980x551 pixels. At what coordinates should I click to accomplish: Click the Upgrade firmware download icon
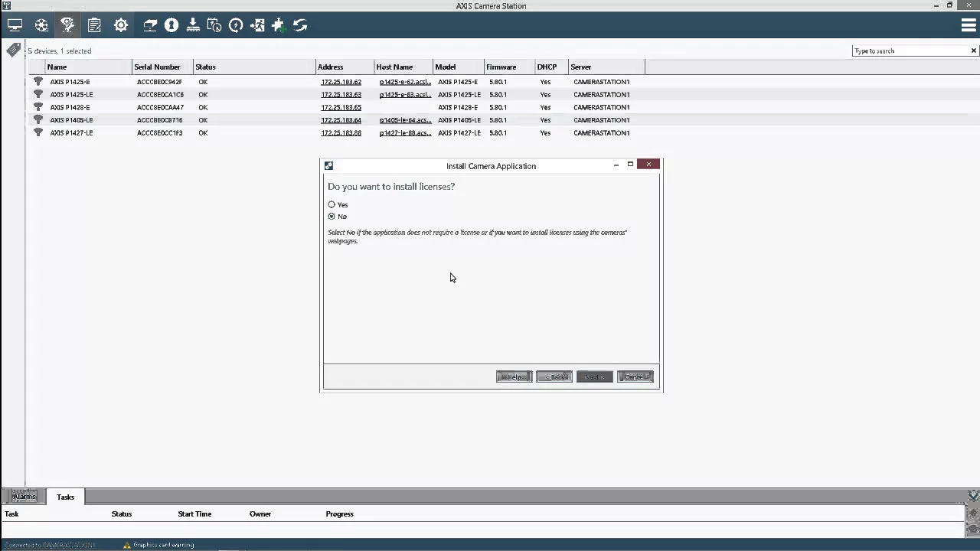pos(193,25)
